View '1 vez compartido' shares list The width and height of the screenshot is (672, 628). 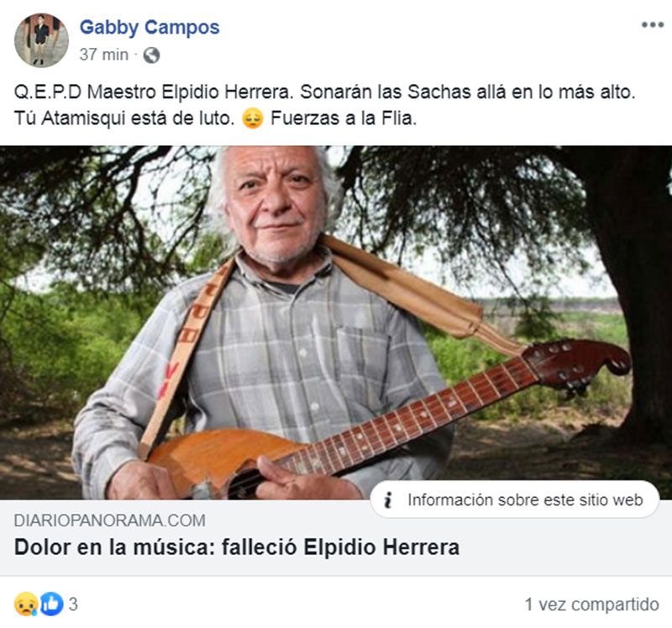point(592,604)
